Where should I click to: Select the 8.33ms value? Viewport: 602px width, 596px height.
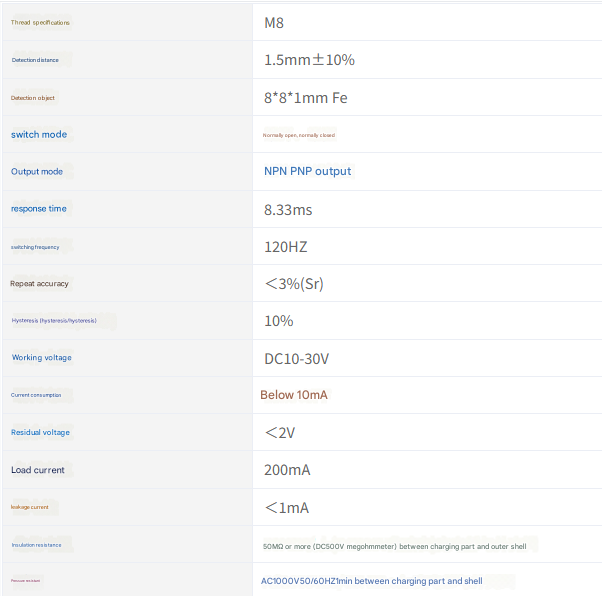(x=288, y=209)
